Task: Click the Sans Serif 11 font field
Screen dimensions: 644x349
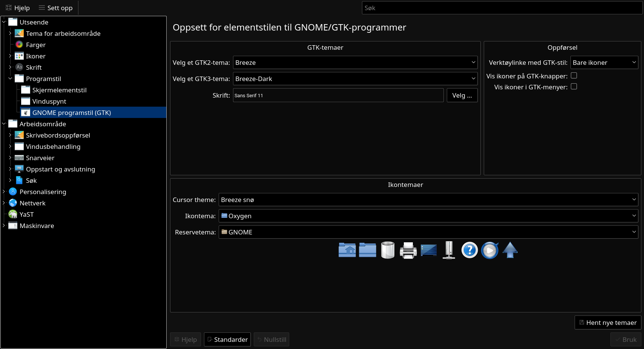Action: coord(338,95)
